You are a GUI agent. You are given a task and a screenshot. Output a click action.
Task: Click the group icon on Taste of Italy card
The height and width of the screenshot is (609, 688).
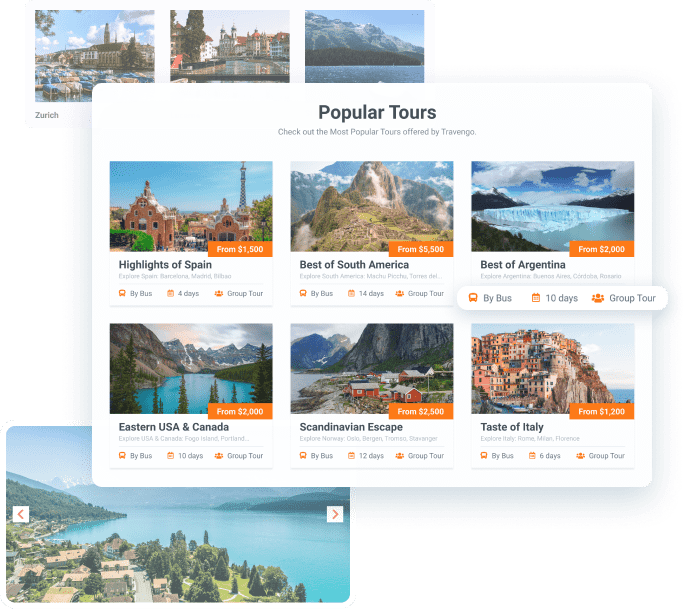580,455
